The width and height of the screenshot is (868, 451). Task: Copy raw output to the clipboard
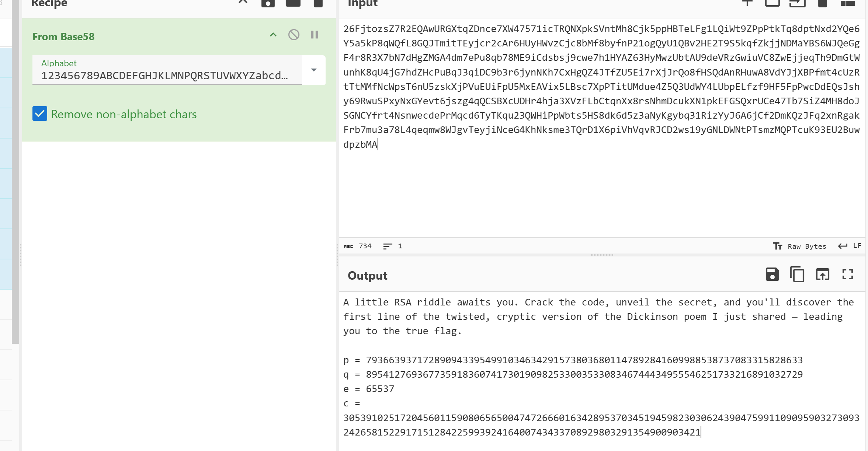pyautogui.click(x=797, y=275)
